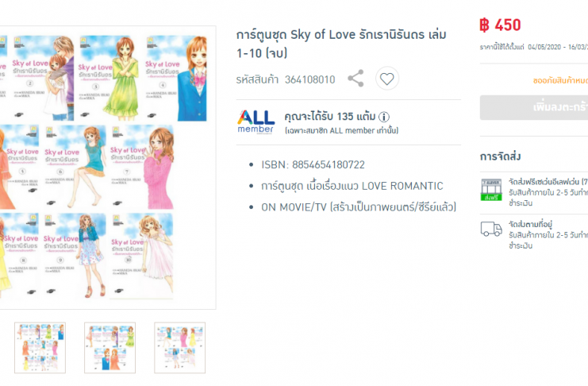Select the first product thumbnail

[40, 348]
